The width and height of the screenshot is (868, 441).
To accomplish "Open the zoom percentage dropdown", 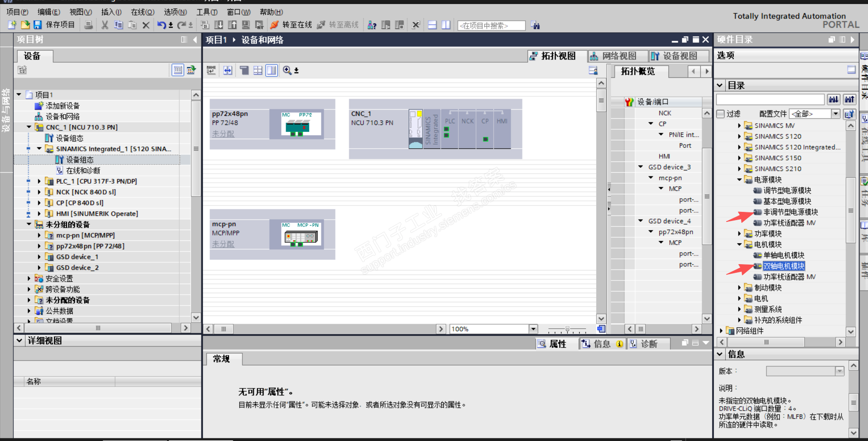I will pyautogui.click(x=533, y=329).
